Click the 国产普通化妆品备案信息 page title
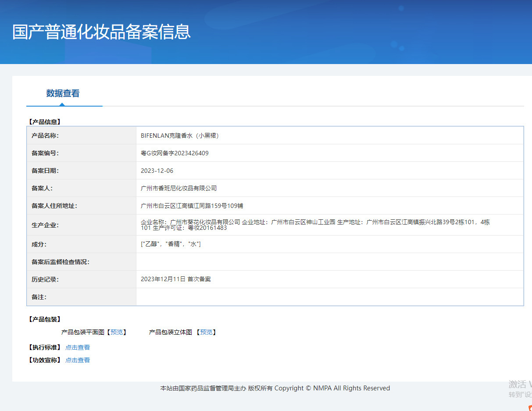The width and height of the screenshot is (532, 411). click(101, 32)
